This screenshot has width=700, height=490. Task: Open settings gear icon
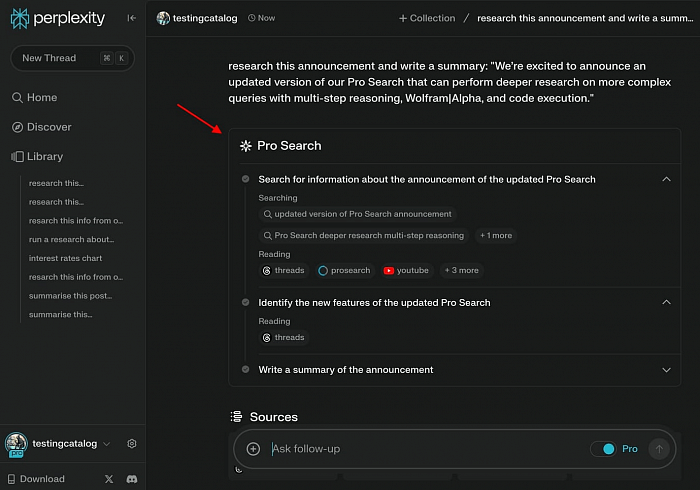click(x=132, y=444)
